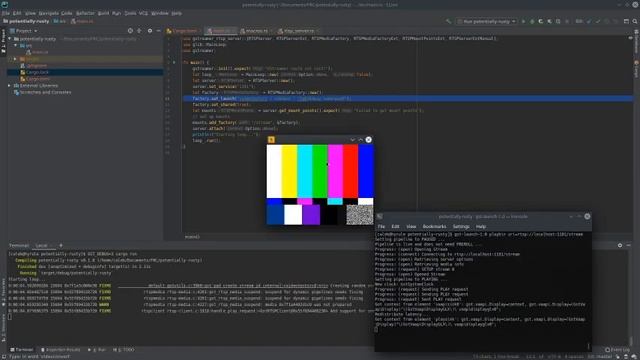Add a new terminal session tab
The height and width of the screenshot is (360, 640).
[x=61, y=246]
